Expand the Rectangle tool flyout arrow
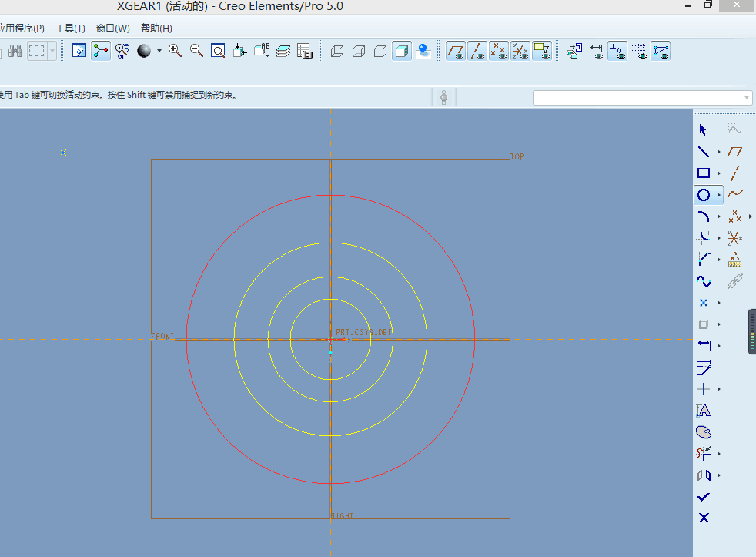The width and height of the screenshot is (756, 557). [x=719, y=174]
